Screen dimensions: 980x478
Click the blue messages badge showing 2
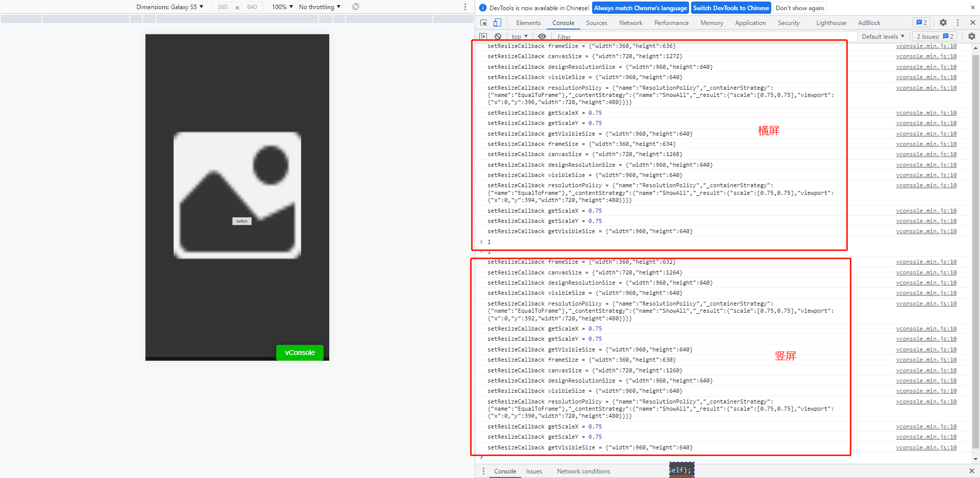point(921,22)
